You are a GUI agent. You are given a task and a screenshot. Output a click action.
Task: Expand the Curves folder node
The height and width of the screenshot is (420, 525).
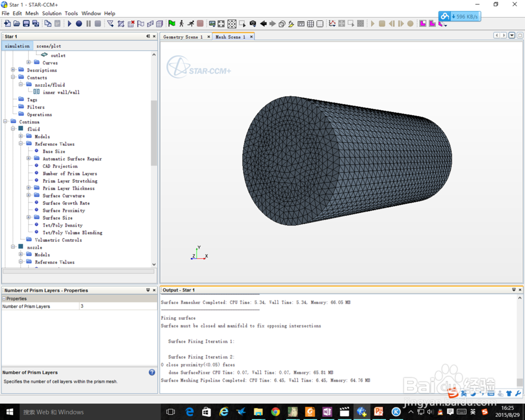pyautogui.click(x=28, y=62)
